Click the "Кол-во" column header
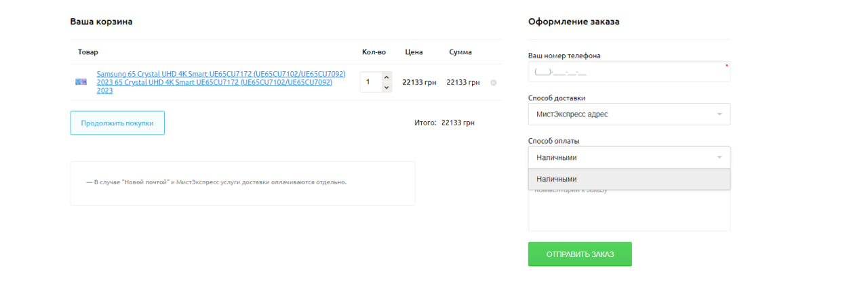The width and height of the screenshot is (868, 292). pyautogui.click(x=374, y=51)
